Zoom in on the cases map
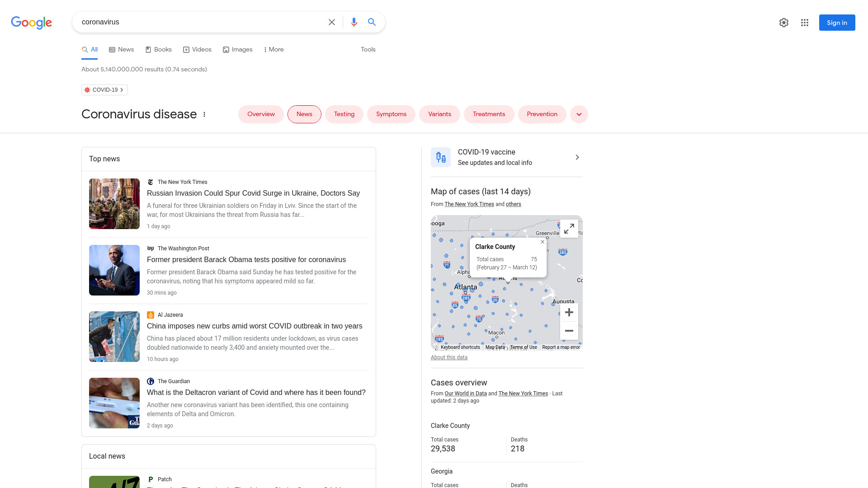The height and width of the screenshot is (488, 868). [569, 312]
